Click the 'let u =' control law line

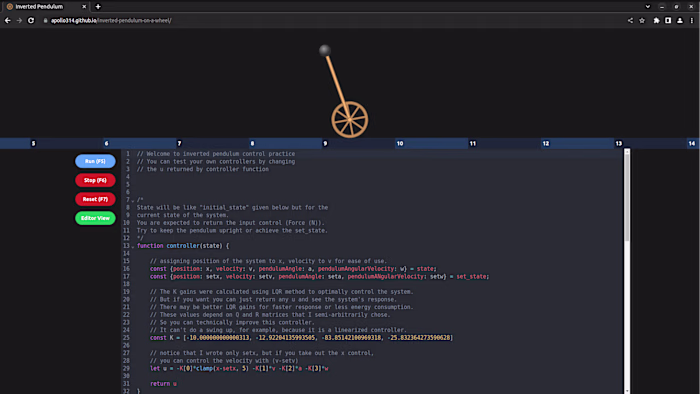click(x=239, y=369)
